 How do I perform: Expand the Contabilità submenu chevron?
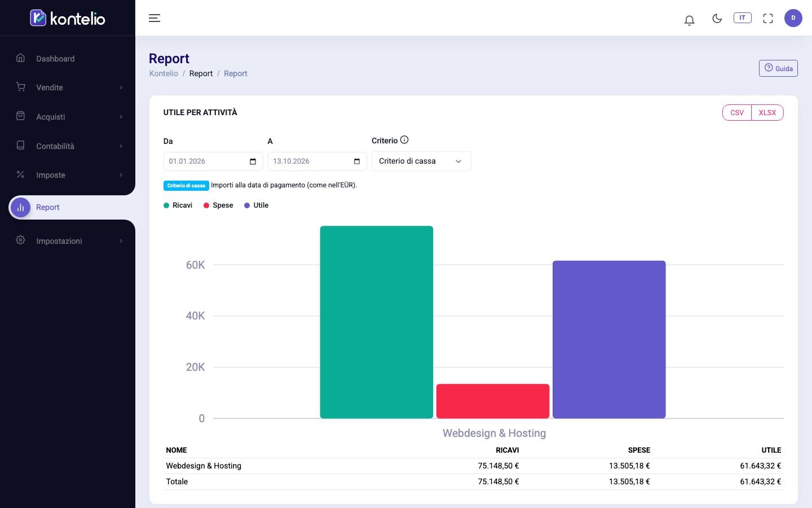121,146
